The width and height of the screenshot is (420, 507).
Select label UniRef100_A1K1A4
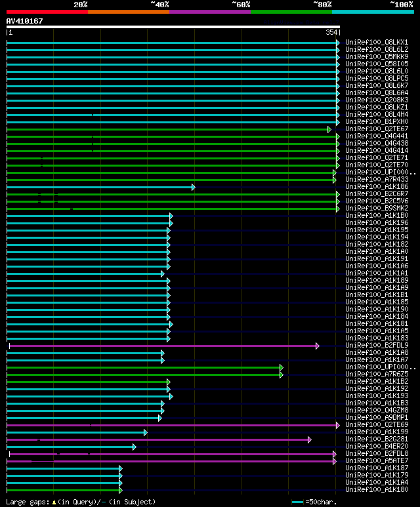pyautogui.click(x=377, y=483)
